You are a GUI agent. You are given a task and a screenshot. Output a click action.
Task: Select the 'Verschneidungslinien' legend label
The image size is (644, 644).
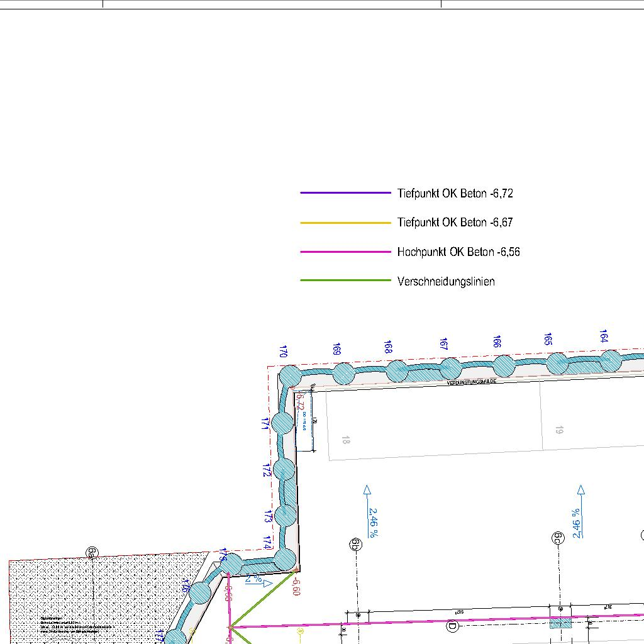(x=446, y=282)
